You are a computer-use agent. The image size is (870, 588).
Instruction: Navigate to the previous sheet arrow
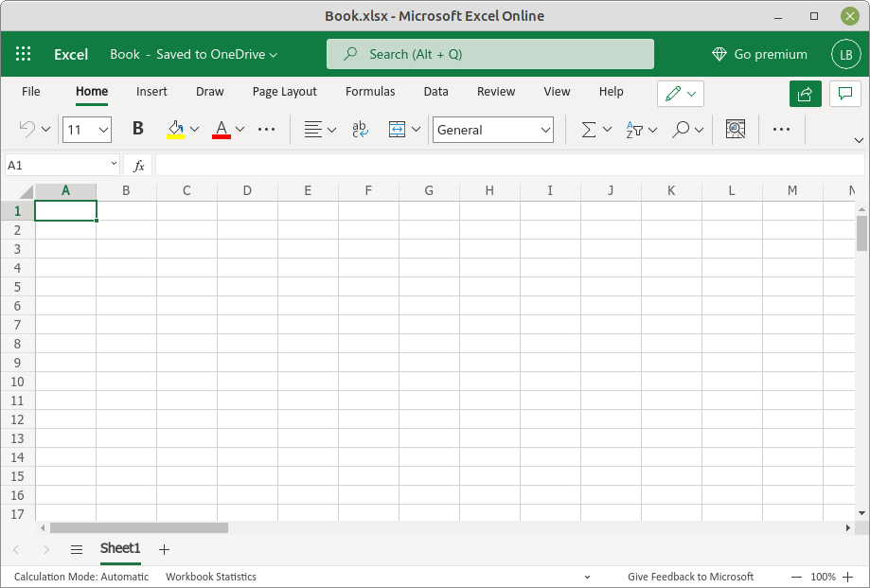16,550
